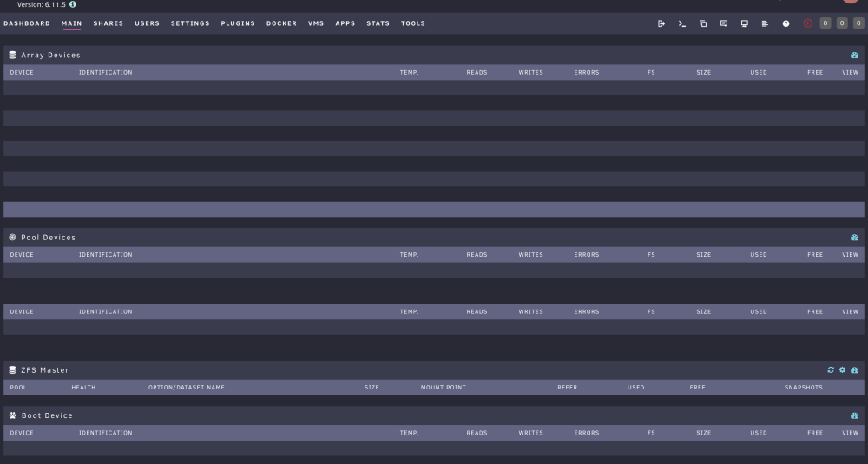Click Refer header in ZFS Master table
The width and height of the screenshot is (868, 464).
click(567, 388)
